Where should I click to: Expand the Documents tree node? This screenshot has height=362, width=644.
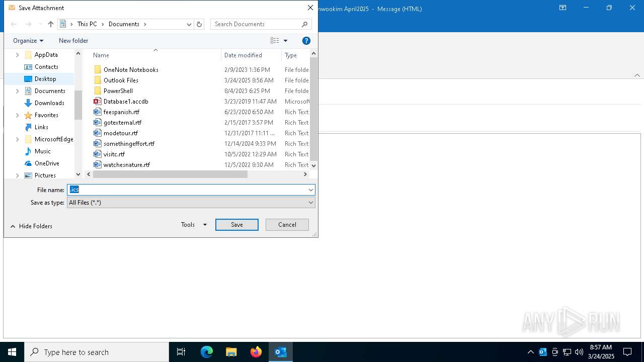(x=18, y=91)
